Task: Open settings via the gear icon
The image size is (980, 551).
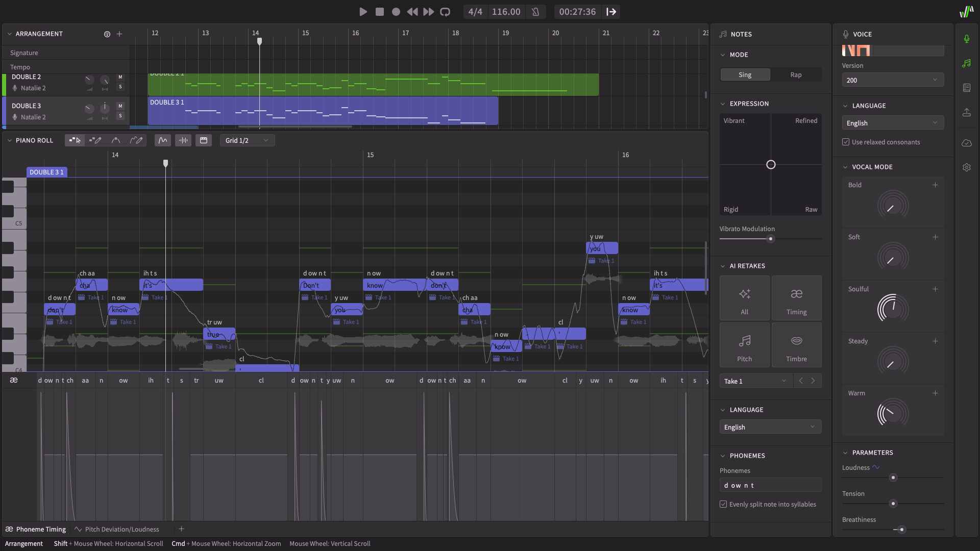Action: tap(967, 167)
